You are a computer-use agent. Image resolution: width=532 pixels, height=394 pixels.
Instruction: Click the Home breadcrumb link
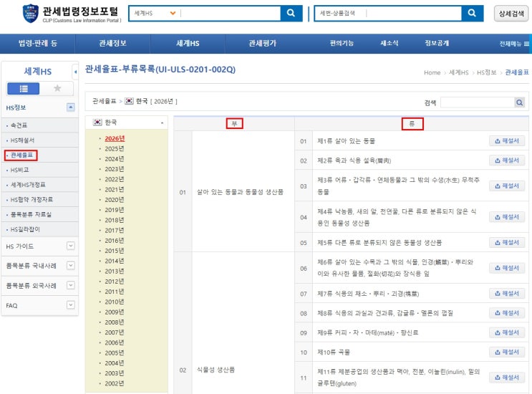432,72
